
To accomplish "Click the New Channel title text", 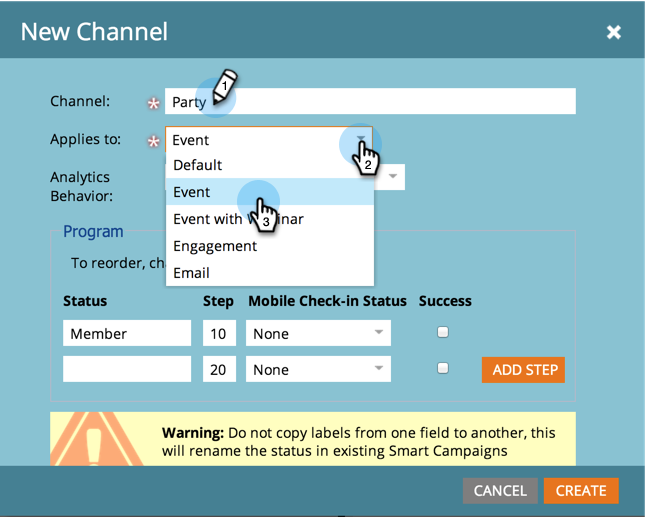I will [x=94, y=32].
